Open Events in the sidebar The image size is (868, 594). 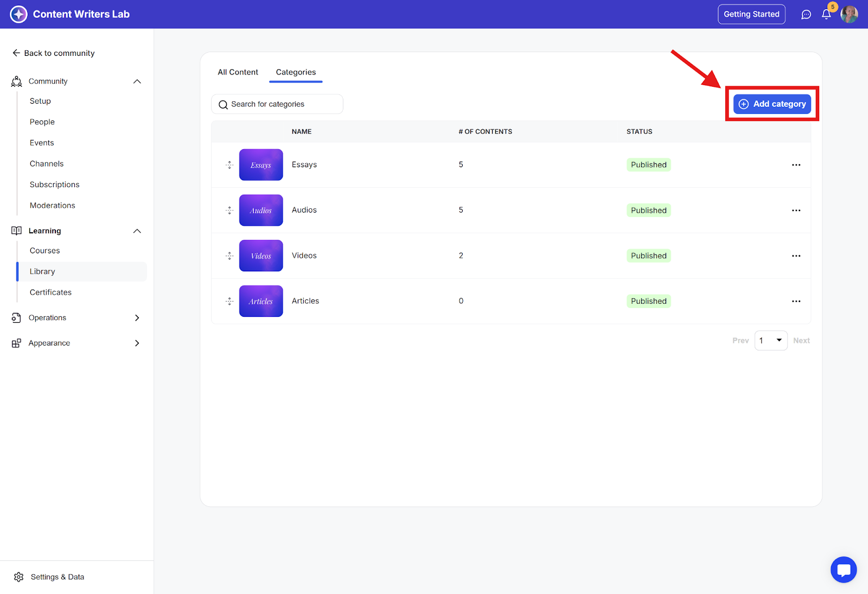point(42,143)
